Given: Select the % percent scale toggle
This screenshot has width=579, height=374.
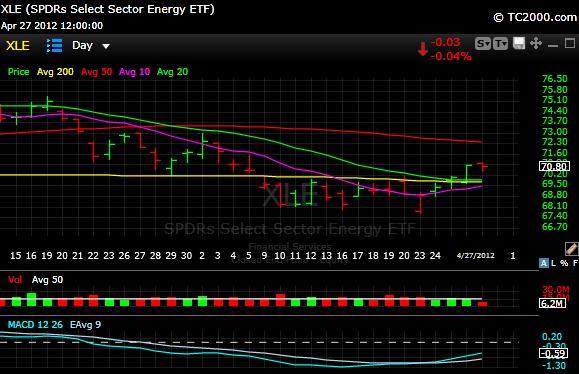Looking at the screenshot, I should pyautogui.click(x=564, y=263).
